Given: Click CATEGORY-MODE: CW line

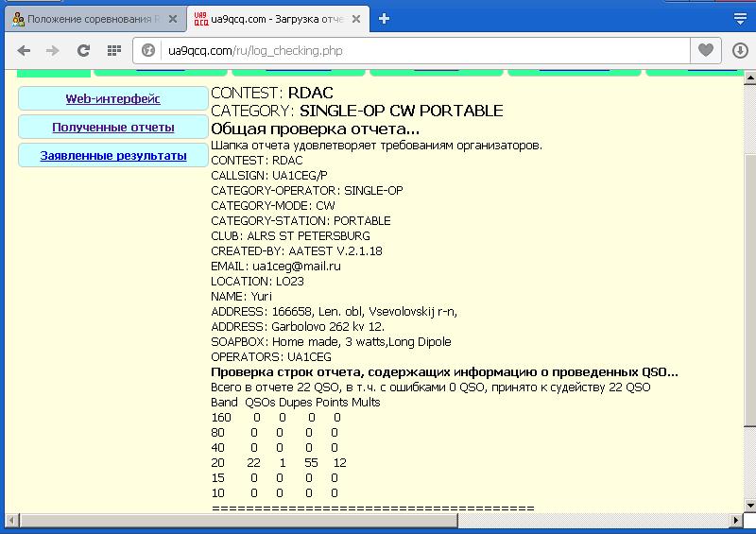Looking at the screenshot, I should [x=273, y=206].
